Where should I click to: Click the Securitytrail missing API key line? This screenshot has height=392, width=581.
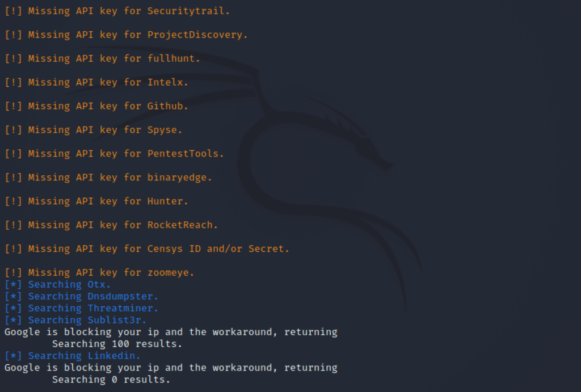(x=117, y=11)
